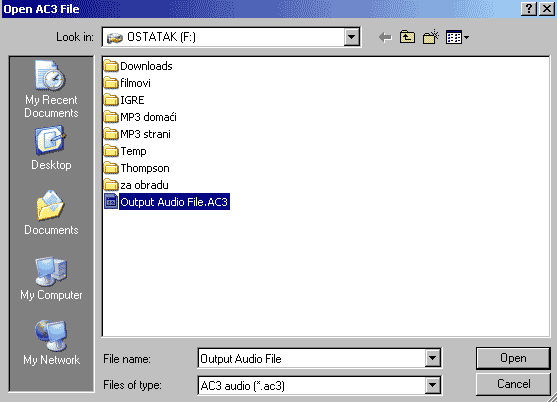Viewport: 557px width, 402px height.
Task: Click the Open button
Action: point(513,358)
